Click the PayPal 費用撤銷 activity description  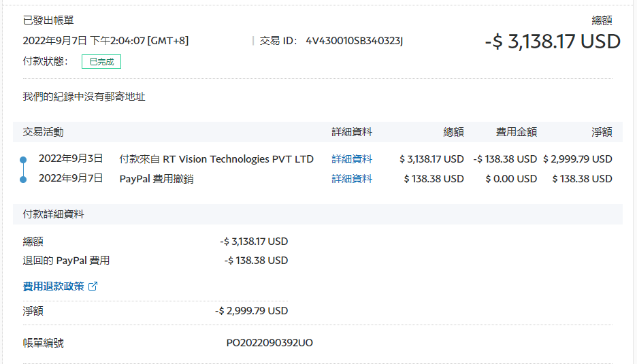[x=157, y=179]
